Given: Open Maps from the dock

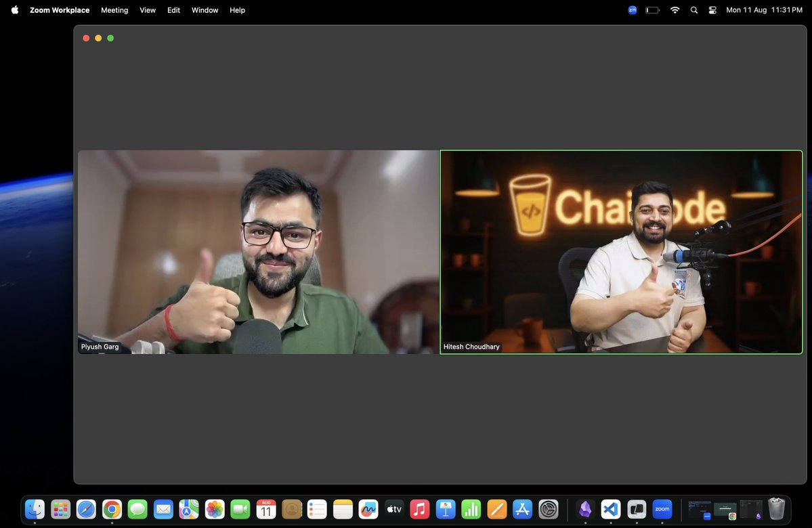Looking at the screenshot, I should (x=189, y=509).
